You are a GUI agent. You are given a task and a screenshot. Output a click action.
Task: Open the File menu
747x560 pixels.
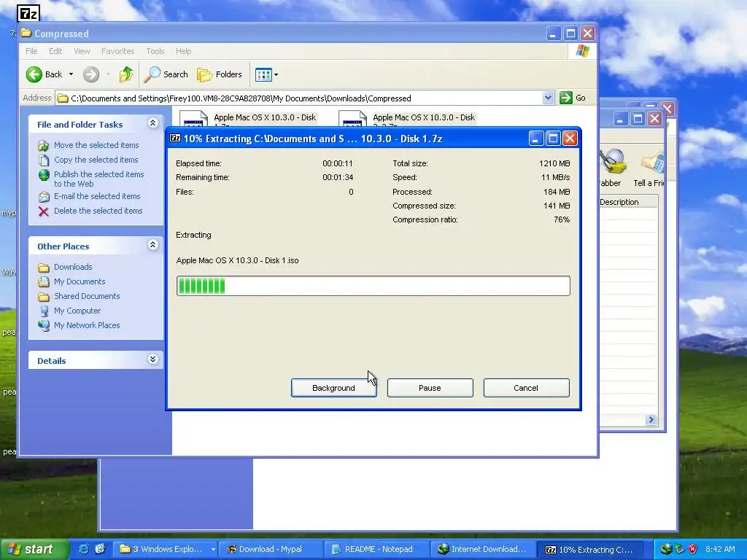31,51
